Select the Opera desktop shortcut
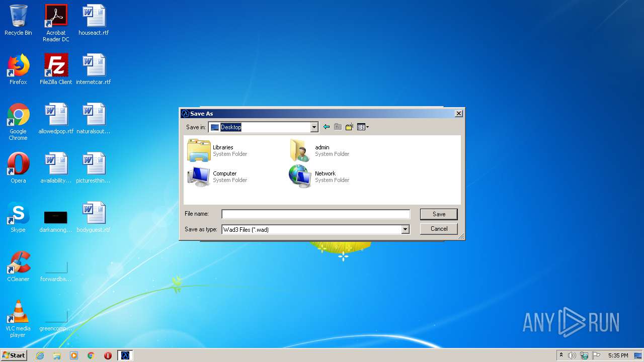Screen dimensions: 644x362 click(18, 168)
